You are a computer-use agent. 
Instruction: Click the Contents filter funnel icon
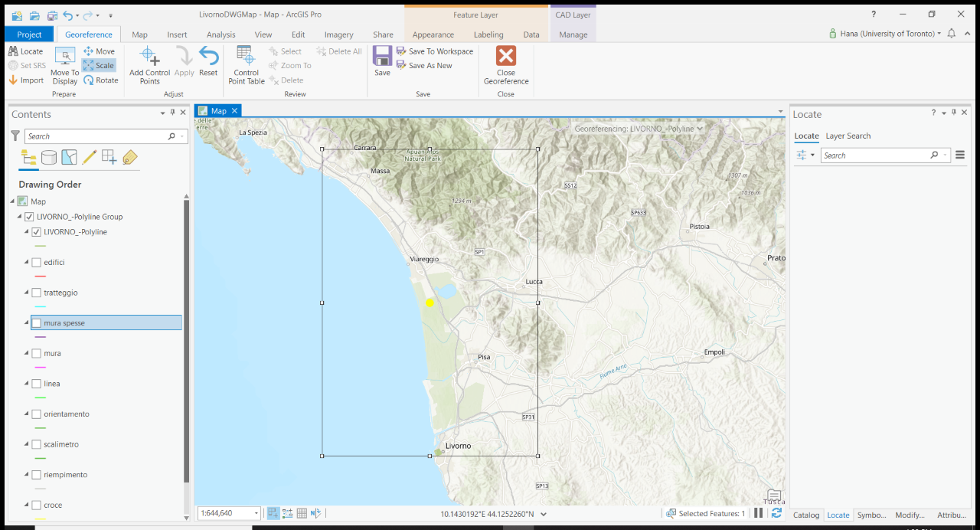(15, 136)
